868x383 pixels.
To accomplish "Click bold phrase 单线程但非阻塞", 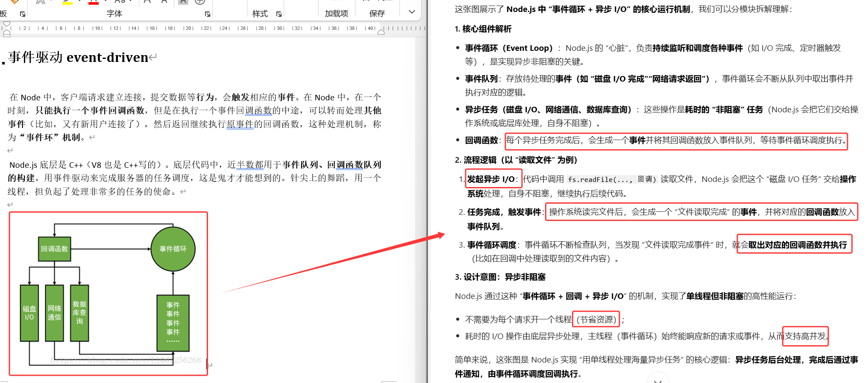I will [x=715, y=296].
